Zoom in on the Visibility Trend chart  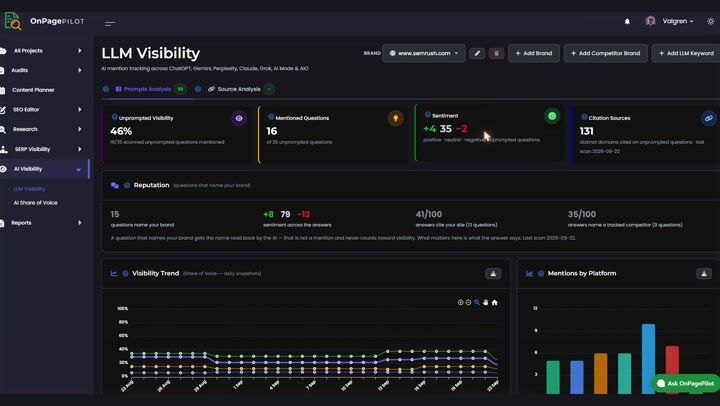tap(460, 302)
